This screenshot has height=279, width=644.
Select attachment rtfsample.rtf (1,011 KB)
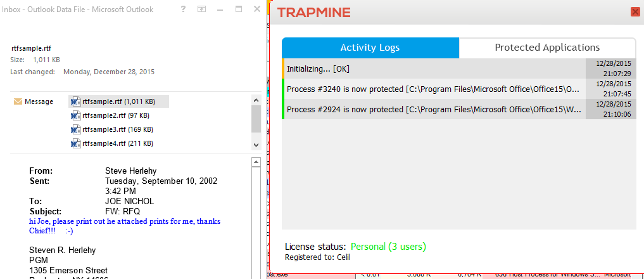pos(118,101)
